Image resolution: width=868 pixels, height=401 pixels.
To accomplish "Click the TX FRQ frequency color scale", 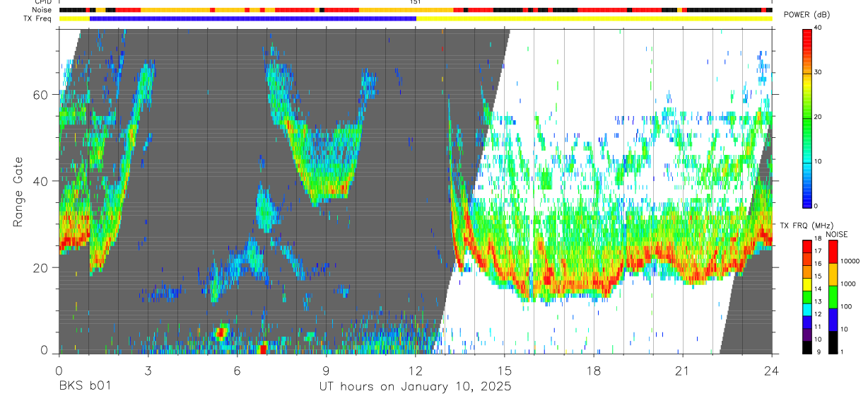I will click(x=807, y=296).
